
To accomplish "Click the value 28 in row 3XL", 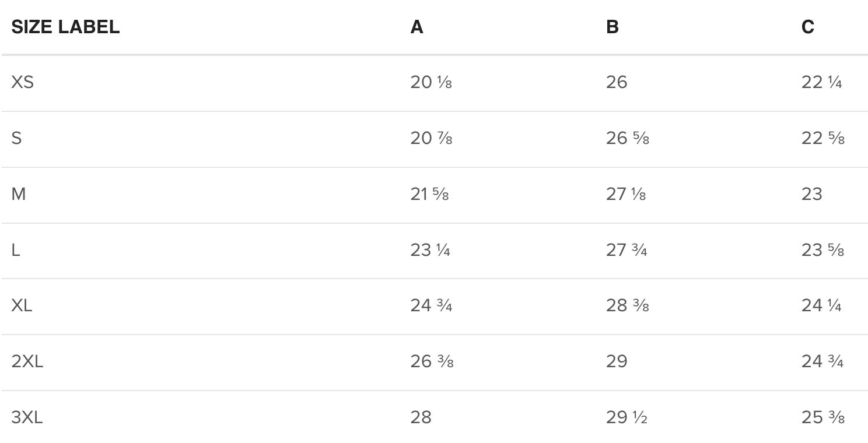I will click(x=421, y=417).
